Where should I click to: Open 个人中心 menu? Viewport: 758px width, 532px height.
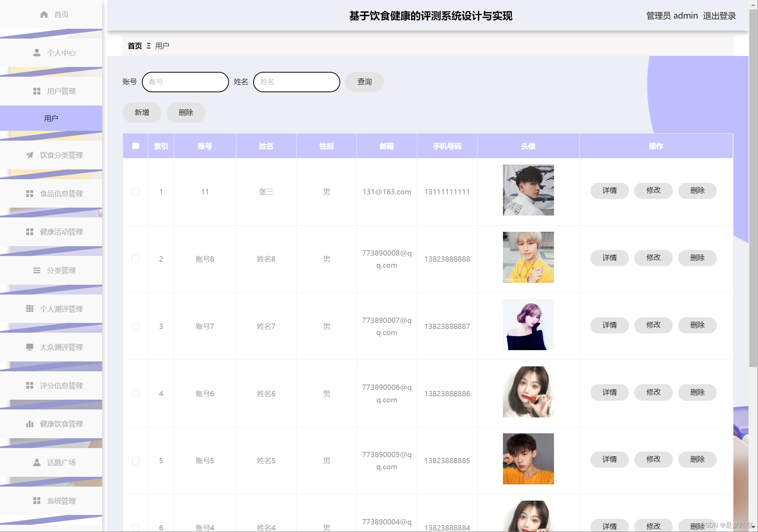[51, 53]
